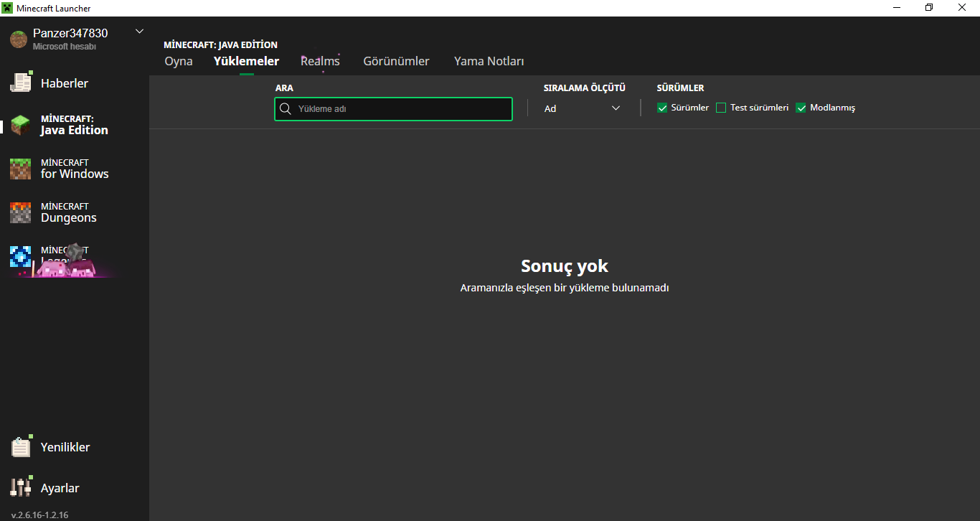Enable the Test sürümleri checkbox

pyautogui.click(x=721, y=108)
